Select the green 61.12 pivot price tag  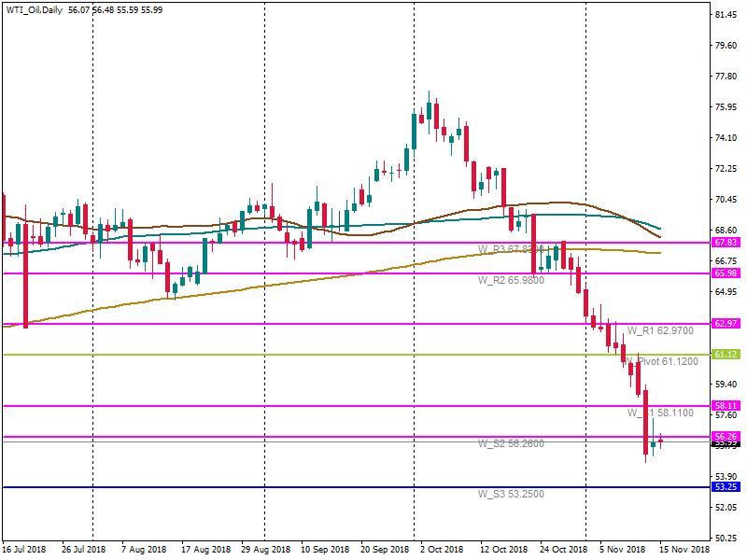726,355
